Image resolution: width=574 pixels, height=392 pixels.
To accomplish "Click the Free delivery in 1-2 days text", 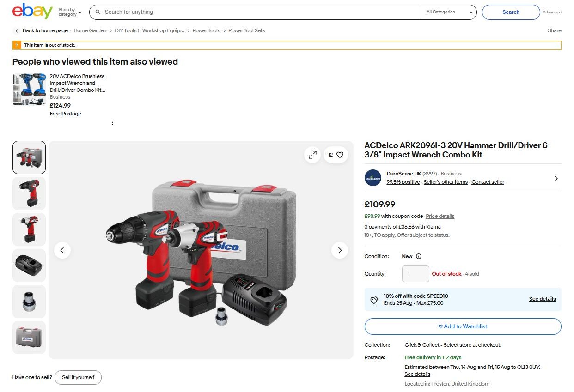I will 433,357.
